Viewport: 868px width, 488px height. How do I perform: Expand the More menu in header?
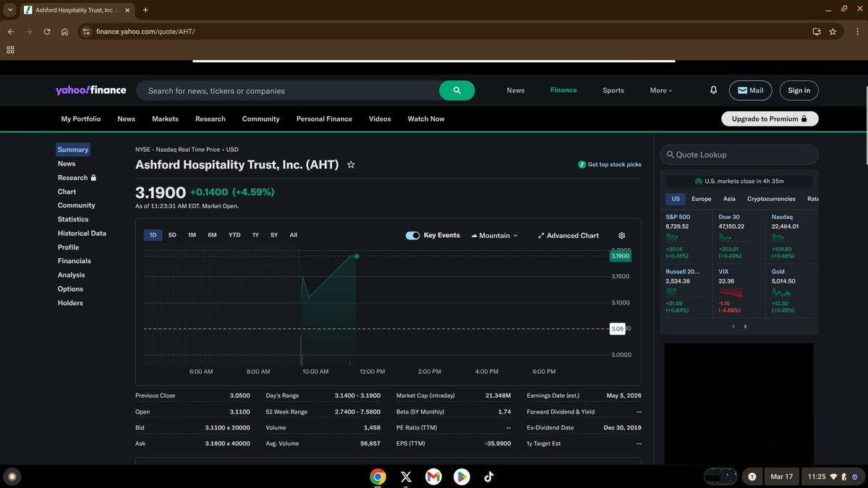coord(661,90)
